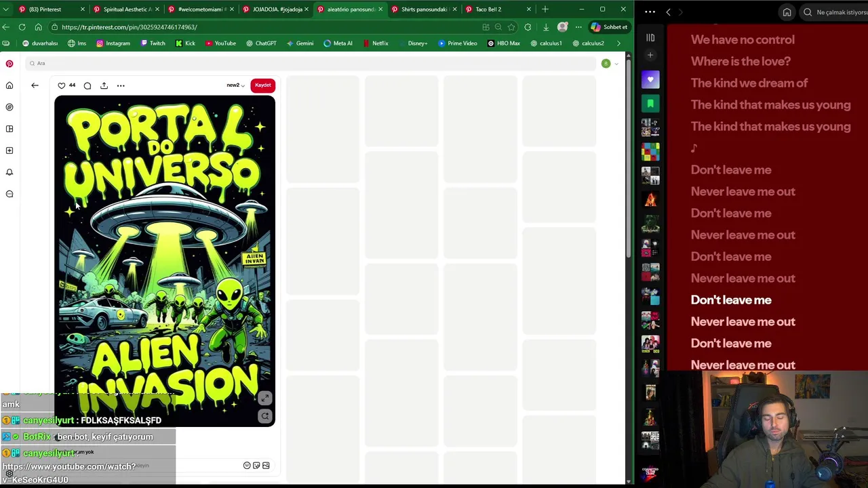The height and width of the screenshot is (488, 868).
Task: Open Pinterest home feed icon
Action: [9, 85]
